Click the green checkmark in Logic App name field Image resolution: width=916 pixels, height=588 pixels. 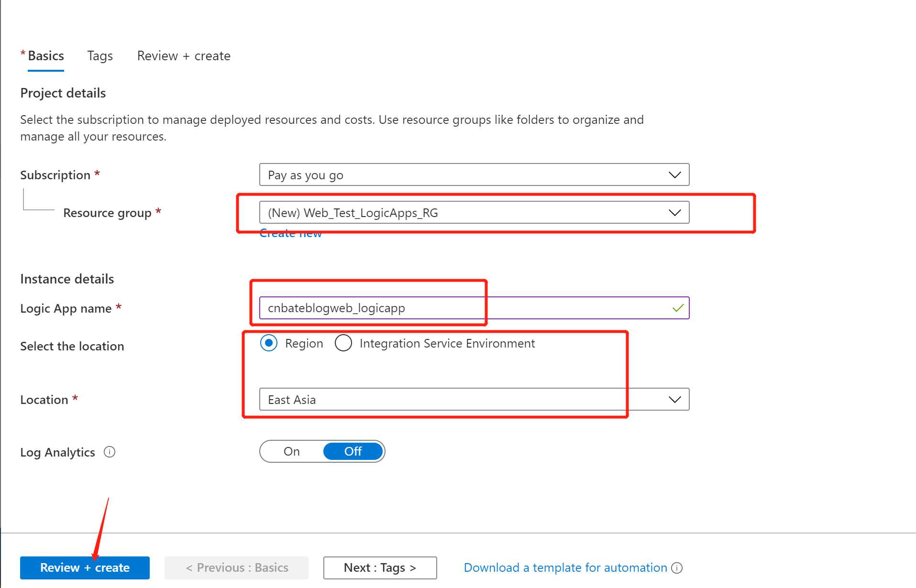coord(678,308)
